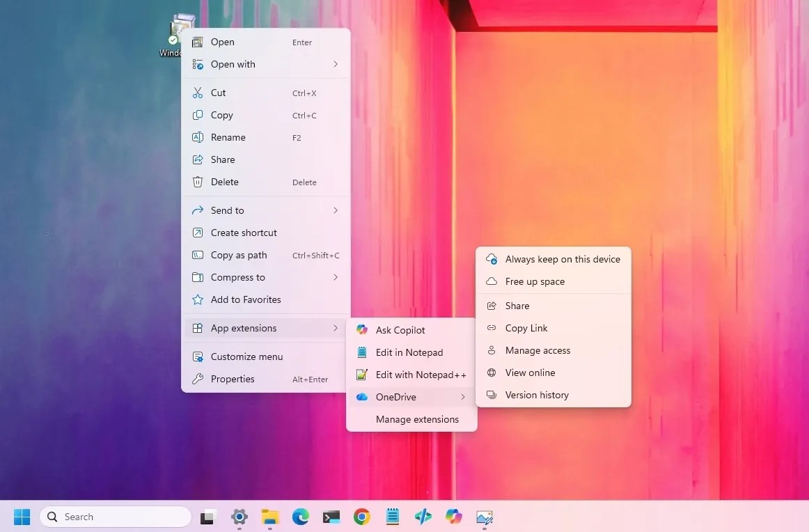Launch Google Chrome from the taskbar

coord(361,517)
